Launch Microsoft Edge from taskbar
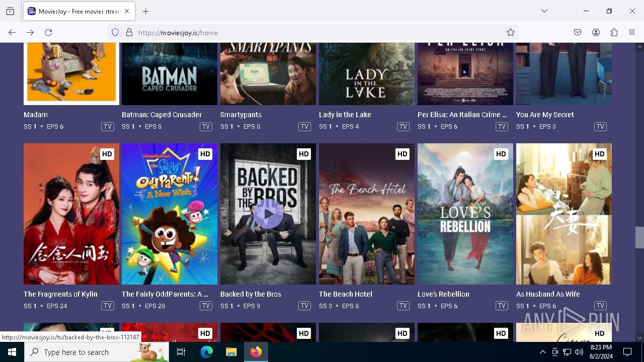This screenshot has height=362, width=644. 207,352
